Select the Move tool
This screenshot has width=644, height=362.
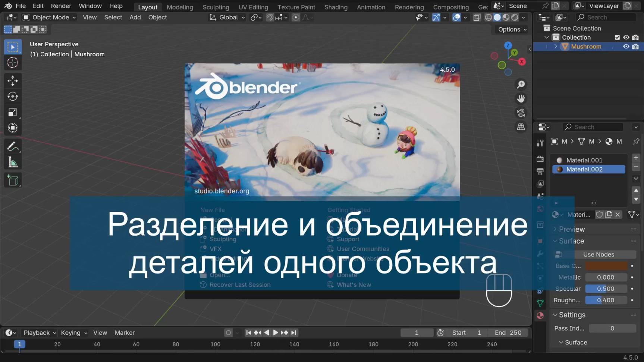[13, 81]
